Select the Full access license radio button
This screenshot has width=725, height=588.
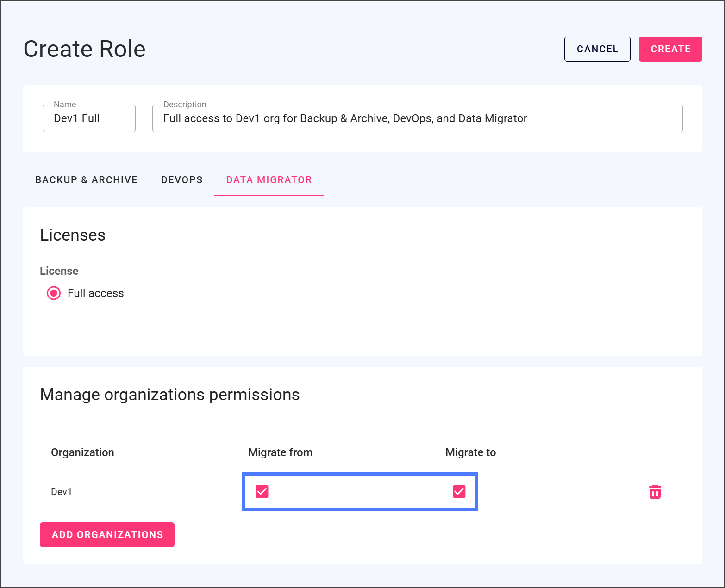coord(54,293)
